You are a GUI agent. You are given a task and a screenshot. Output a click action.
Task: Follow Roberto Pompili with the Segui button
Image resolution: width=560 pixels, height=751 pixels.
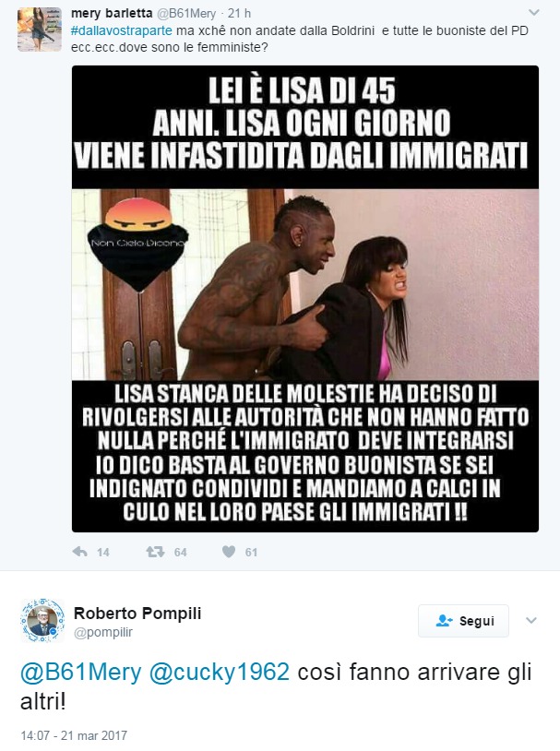[x=463, y=621]
